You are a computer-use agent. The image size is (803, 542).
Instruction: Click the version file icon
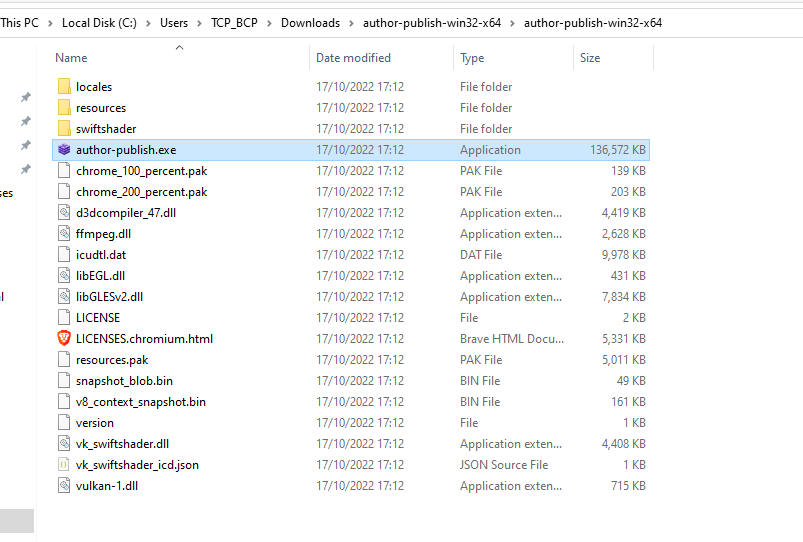64,422
